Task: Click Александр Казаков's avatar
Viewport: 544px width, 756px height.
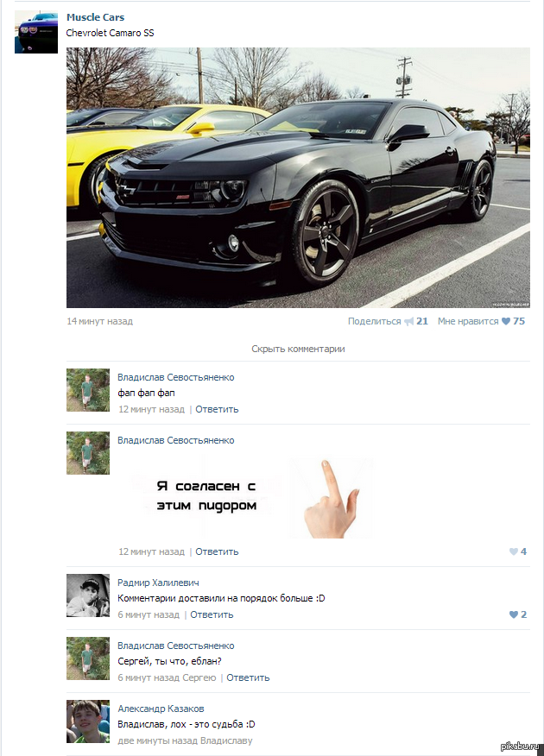Action: 88,721
